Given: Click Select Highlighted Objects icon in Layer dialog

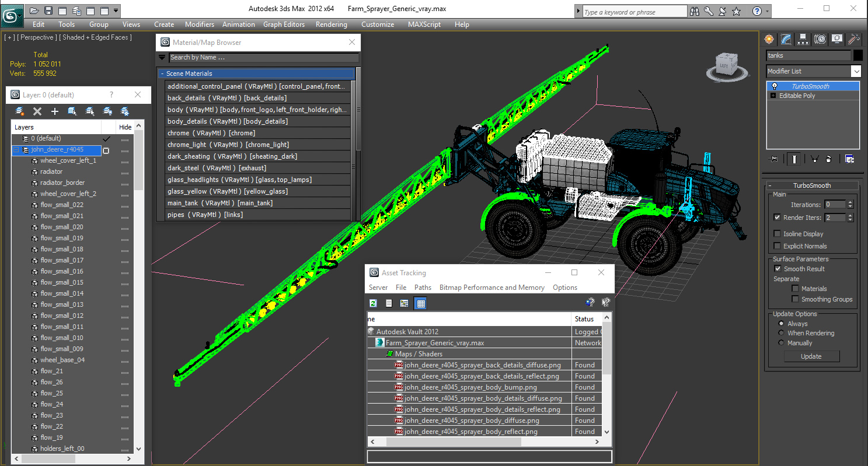Looking at the screenshot, I should (x=72, y=111).
